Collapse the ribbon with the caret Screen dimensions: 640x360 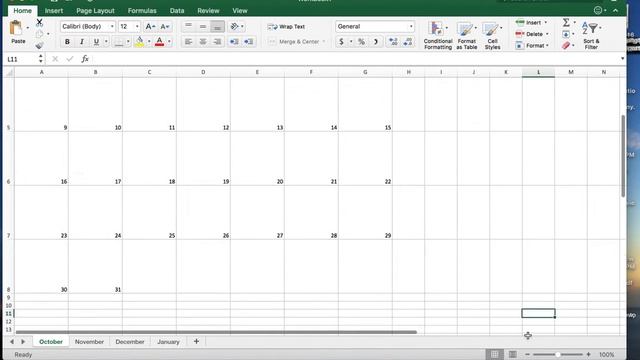tap(615, 11)
